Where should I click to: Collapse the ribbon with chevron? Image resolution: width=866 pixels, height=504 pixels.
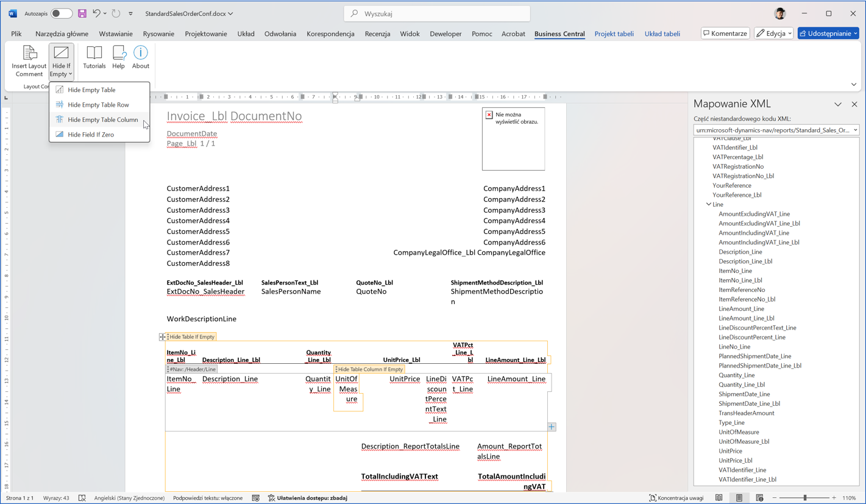coord(854,85)
